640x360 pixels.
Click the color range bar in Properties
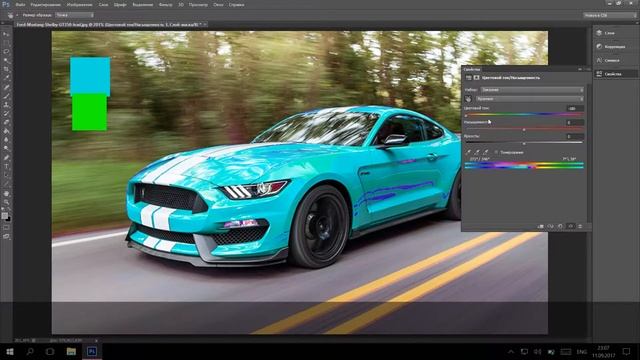(524, 165)
